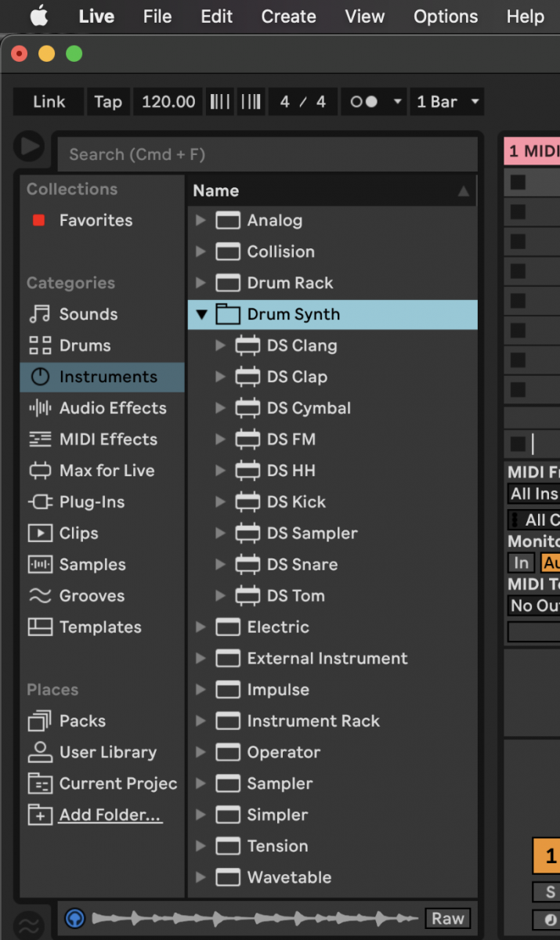Open the Help menu
The image size is (560, 940).
click(526, 16)
